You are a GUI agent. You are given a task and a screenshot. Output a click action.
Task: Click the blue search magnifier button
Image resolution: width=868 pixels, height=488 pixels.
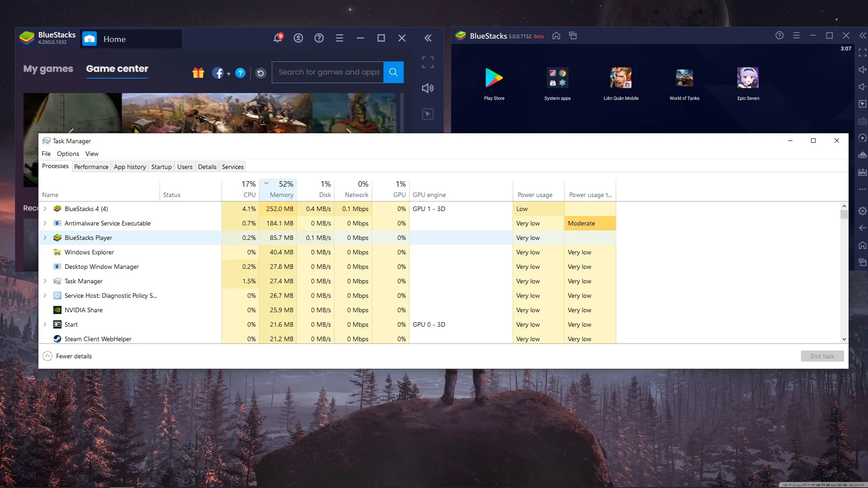coord(393,72)
